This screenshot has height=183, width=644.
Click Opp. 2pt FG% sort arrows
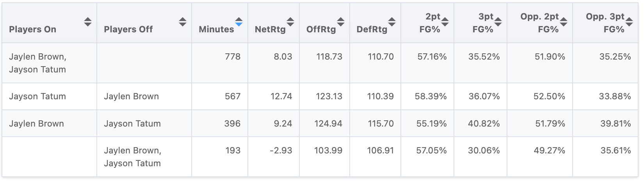click(564, 22)
